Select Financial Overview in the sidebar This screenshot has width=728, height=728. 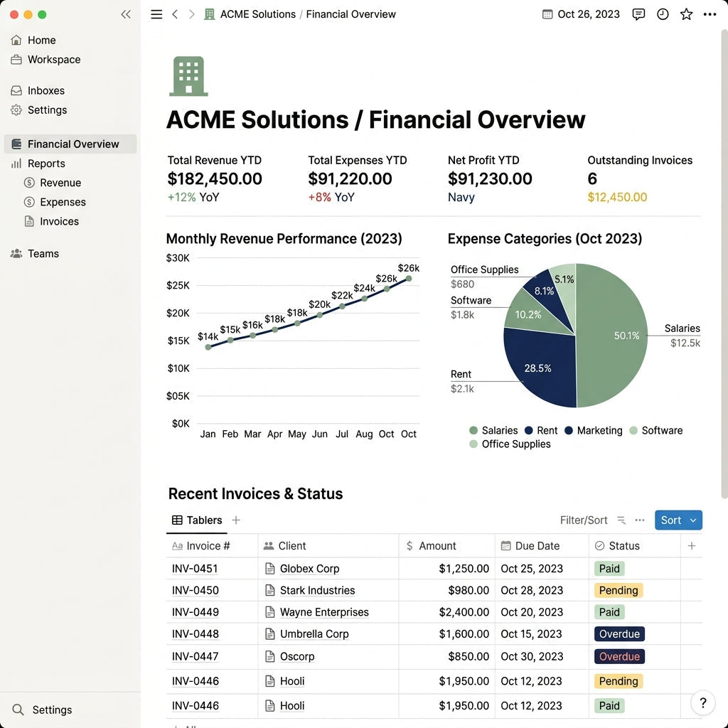(x=70, y=144)
